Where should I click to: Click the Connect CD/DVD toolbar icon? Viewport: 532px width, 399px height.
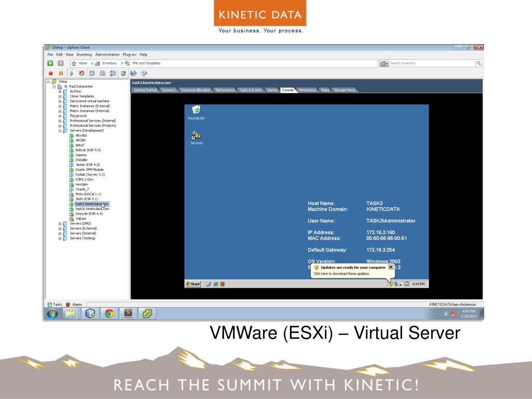tap(144, 73)
